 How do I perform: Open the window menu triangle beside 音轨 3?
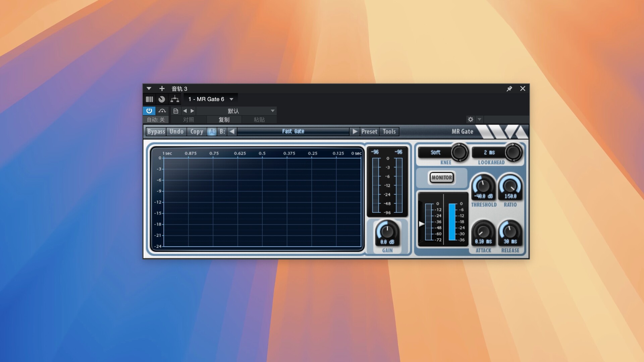149,88
